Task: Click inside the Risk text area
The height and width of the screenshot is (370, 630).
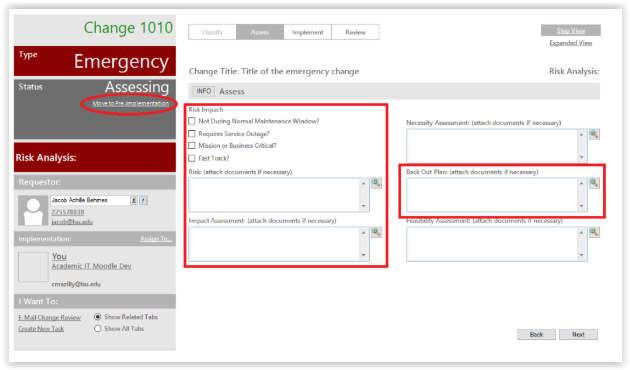Action: [x=274, y=195]
